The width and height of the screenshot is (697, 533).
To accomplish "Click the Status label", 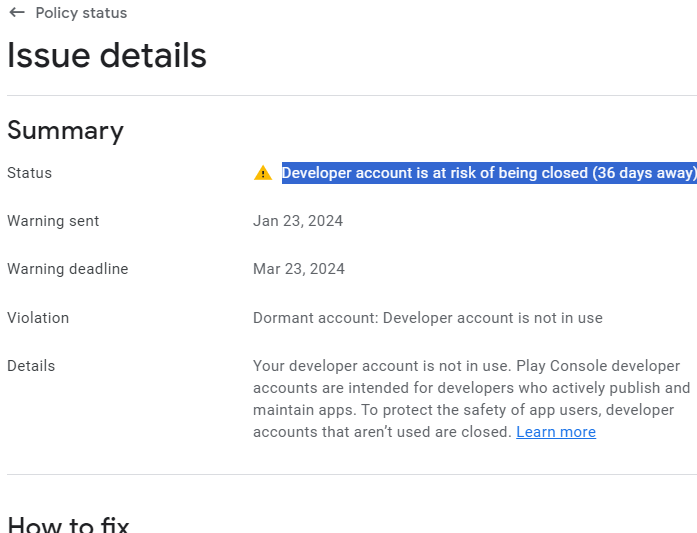I will pos(29,172).
